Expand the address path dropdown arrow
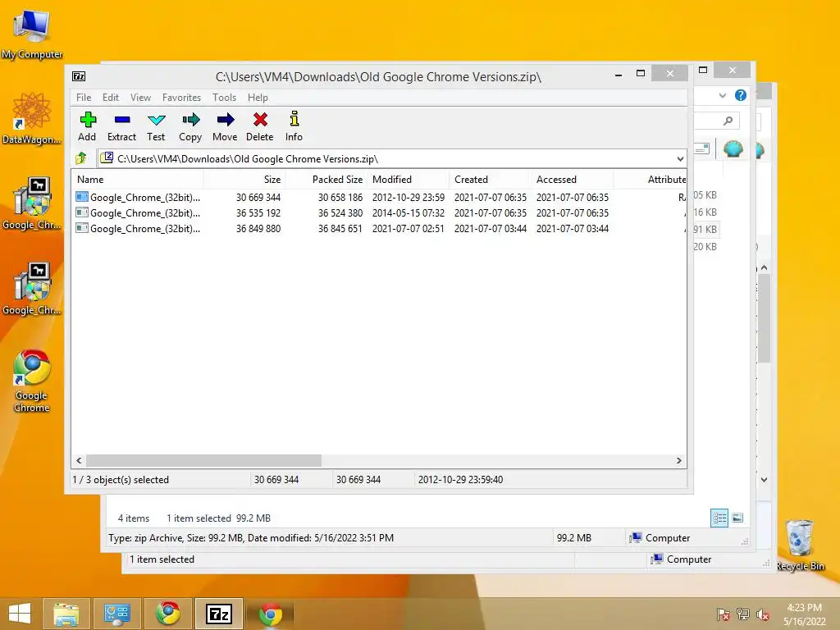This screenshot has height=630, width=840. tap(680, 159)
